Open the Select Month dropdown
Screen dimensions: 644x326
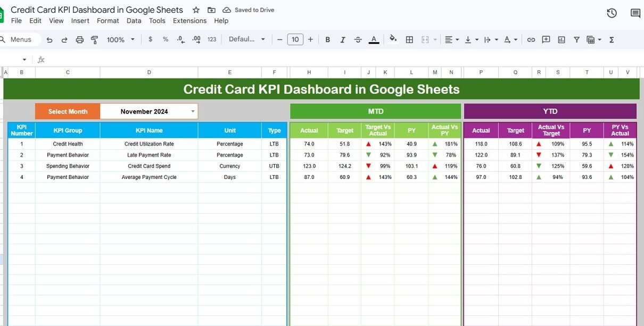(193, 111)
